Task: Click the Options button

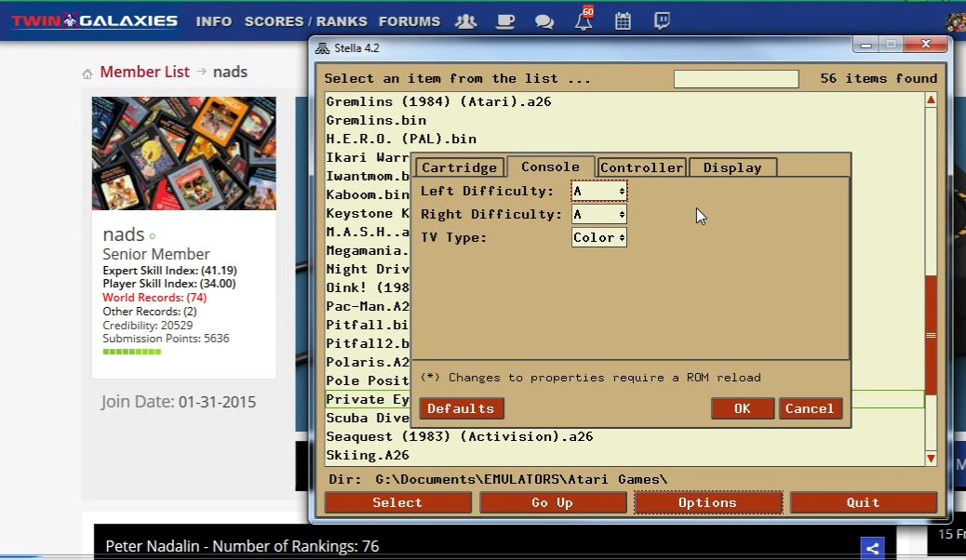Action: 708,502
